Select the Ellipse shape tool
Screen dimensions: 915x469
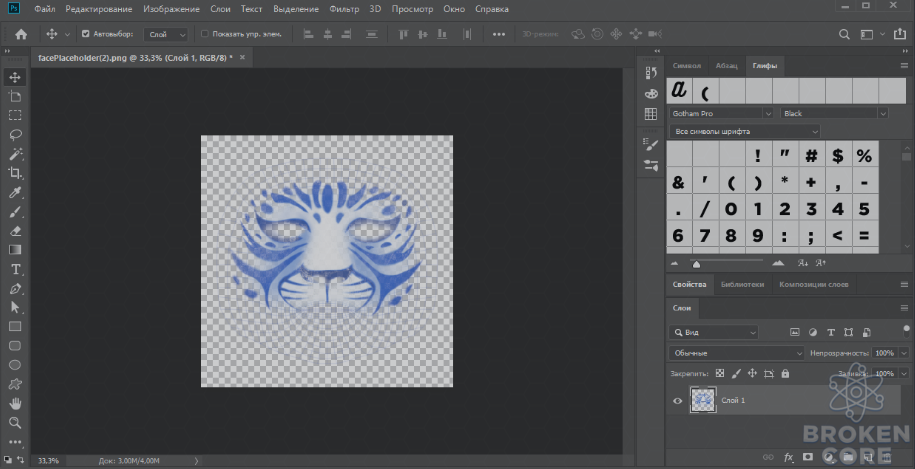point(15,365)
